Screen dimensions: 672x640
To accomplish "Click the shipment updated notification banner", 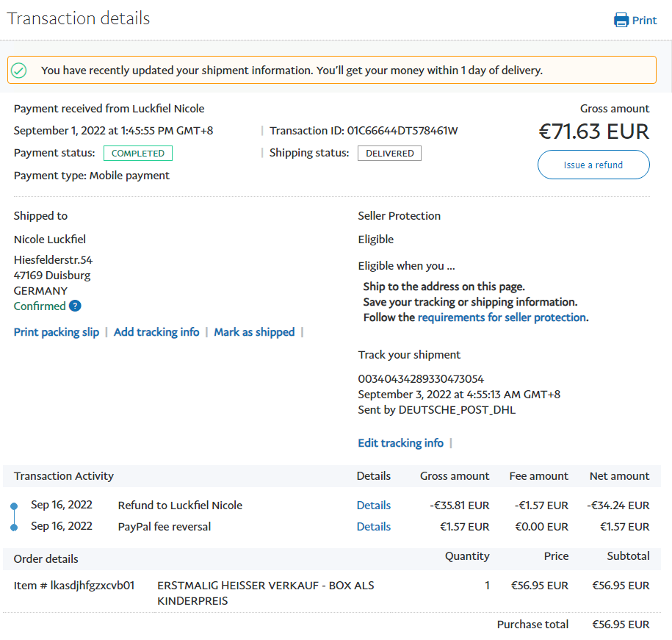I will coord(332,71).
